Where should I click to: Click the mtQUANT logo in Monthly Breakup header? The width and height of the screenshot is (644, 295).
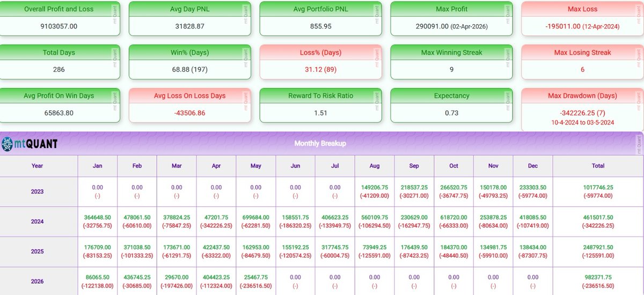30,144
